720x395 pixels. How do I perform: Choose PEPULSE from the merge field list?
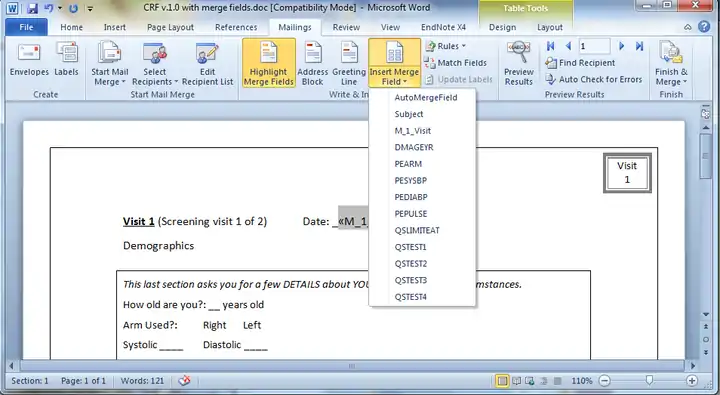[411, 214]
